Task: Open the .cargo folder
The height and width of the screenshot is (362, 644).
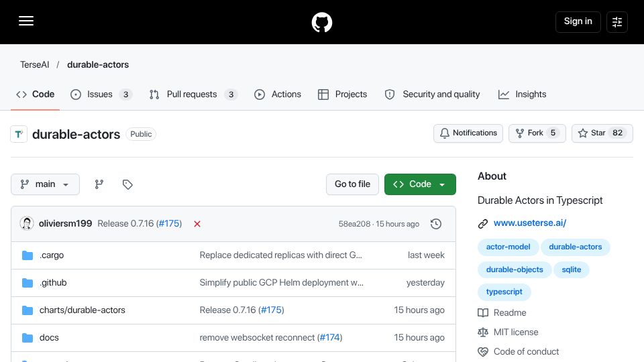Action: (x=52, y=255)
